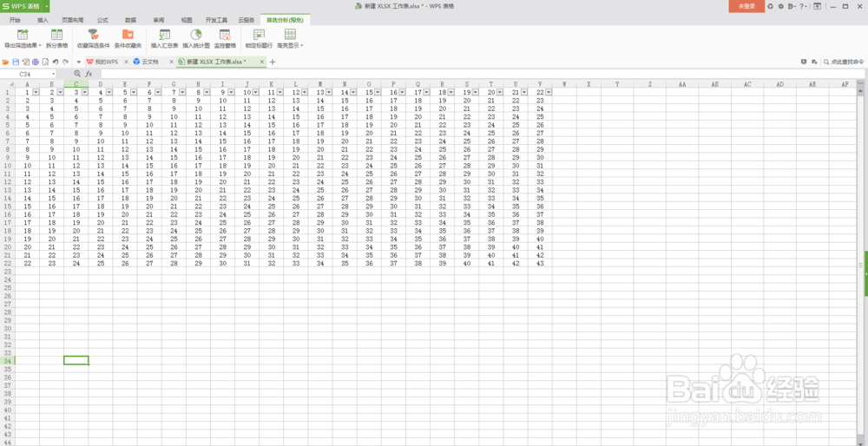868x446 pixels.
Task: Click the select-all corner triangle of the sheet
Action: (10, 84)
